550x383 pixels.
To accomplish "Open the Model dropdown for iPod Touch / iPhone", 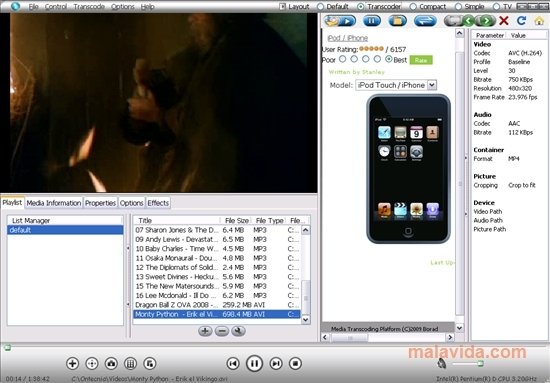I will (x=432, y=85).
